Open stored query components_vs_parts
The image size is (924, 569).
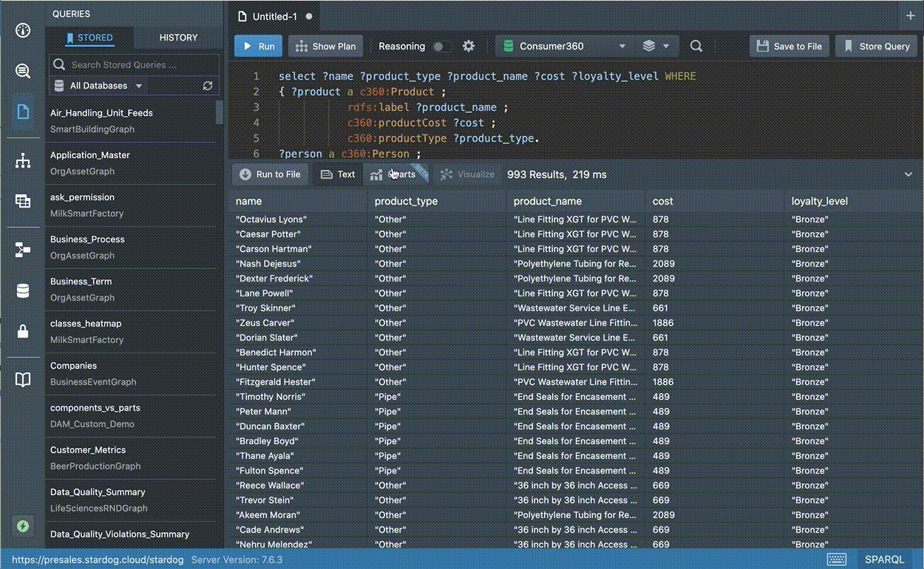(131, 415)
